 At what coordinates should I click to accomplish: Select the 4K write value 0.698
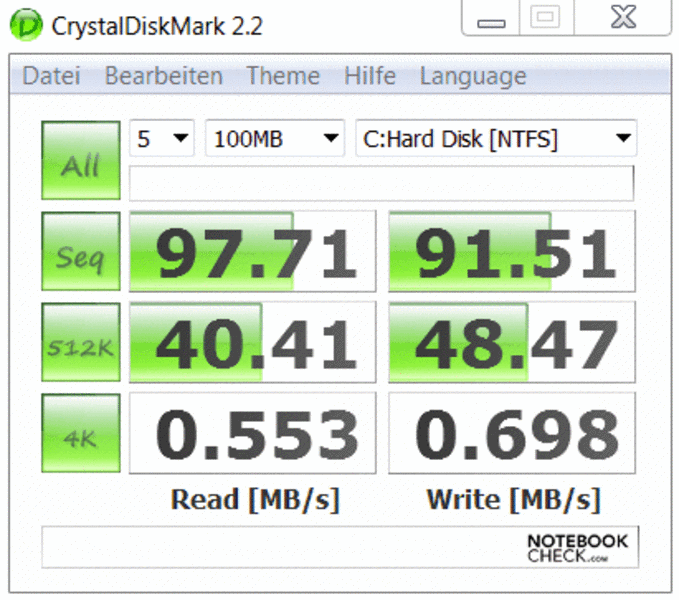point(512,433)
